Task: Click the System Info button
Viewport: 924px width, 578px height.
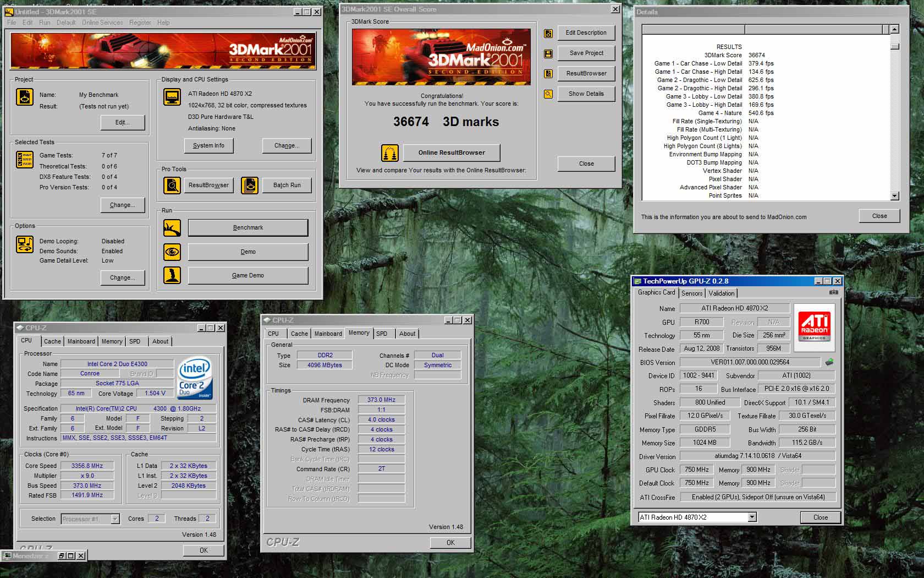Action: (208, 145)
